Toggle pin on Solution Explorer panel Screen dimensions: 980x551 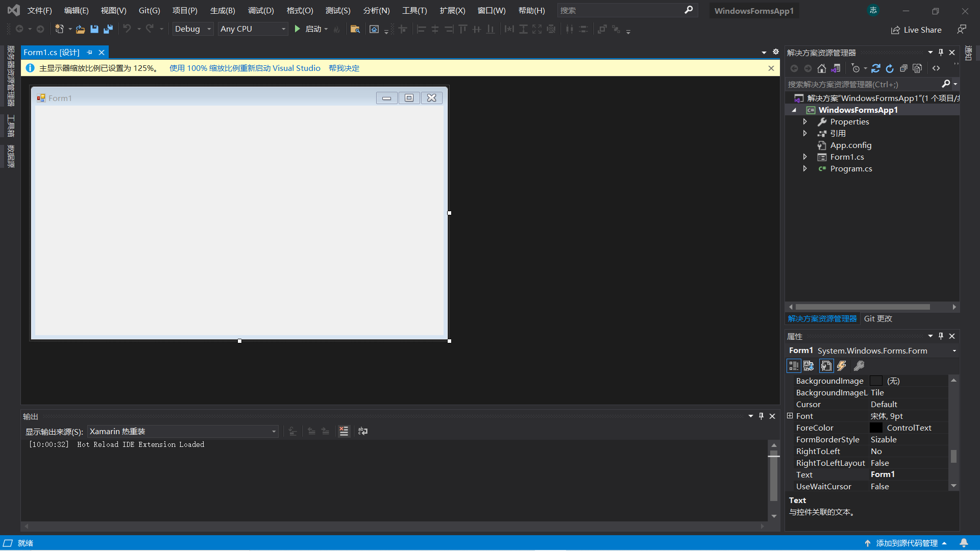click(x=941, y=53)
